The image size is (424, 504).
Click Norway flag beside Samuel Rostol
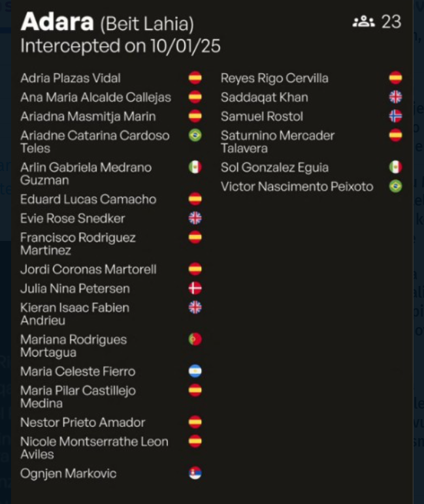395,117
